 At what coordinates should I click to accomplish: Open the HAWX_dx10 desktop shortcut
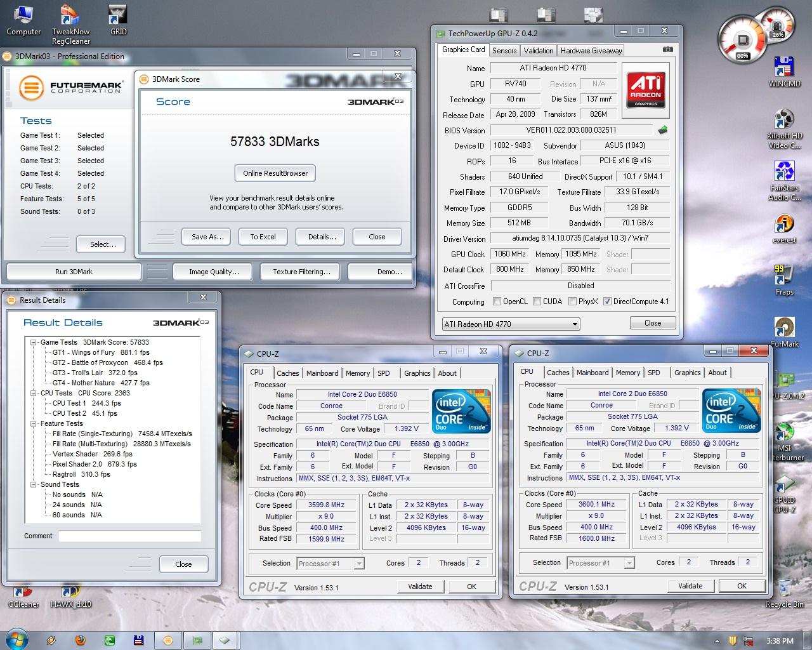[70, 595]
